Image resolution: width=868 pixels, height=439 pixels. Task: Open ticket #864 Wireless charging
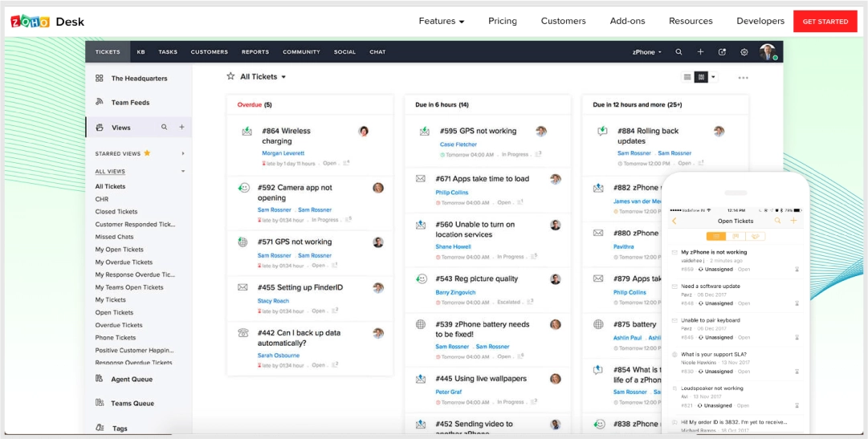(x=287, y=136)
